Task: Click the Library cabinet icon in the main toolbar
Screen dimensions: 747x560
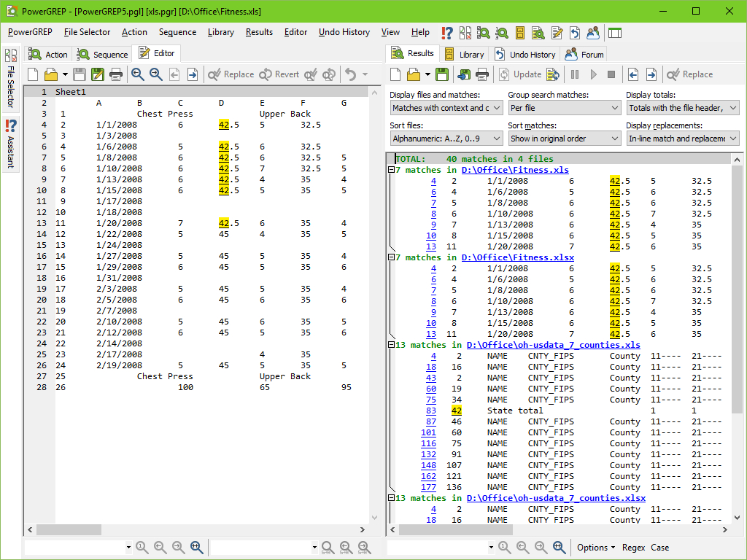Action: tap(520, 33)
